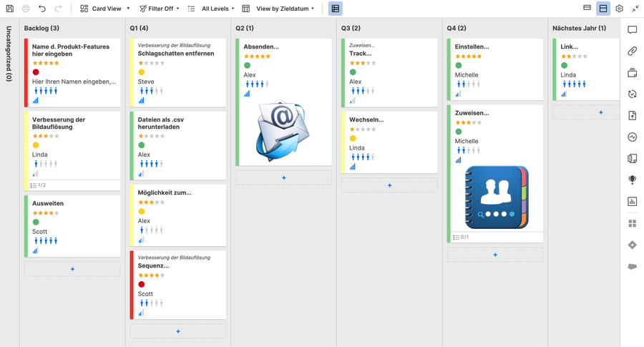Click parent label above 'Sequenz...' title
This screenshot has height=347, width=644.
(x=174, y=258)
